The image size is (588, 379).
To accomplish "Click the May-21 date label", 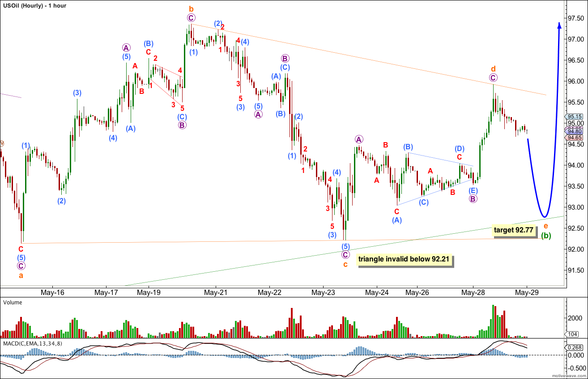I will click(216, 292).
